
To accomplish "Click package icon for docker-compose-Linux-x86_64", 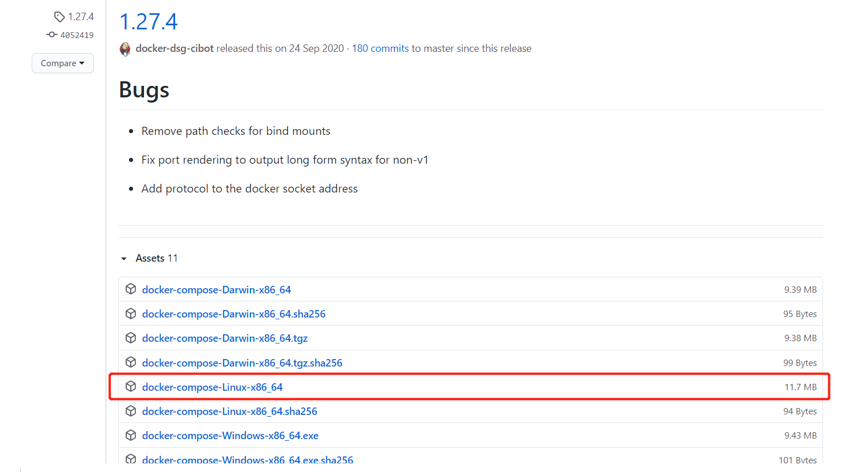I will (131, 386).
